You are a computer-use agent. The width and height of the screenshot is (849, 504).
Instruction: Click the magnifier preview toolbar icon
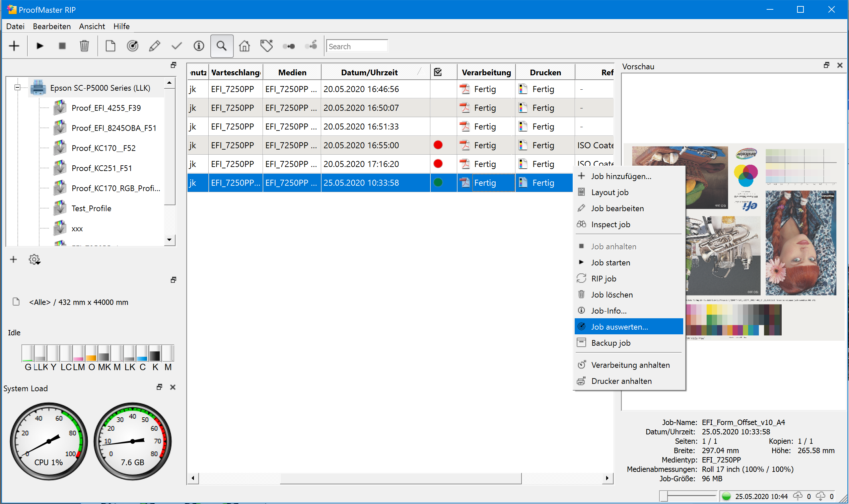(222, 46)
